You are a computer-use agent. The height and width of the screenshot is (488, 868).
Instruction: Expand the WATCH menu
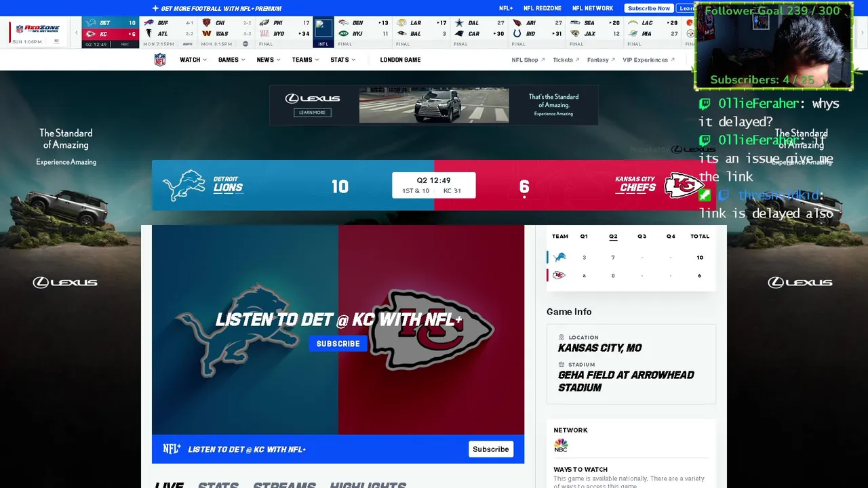193,60
